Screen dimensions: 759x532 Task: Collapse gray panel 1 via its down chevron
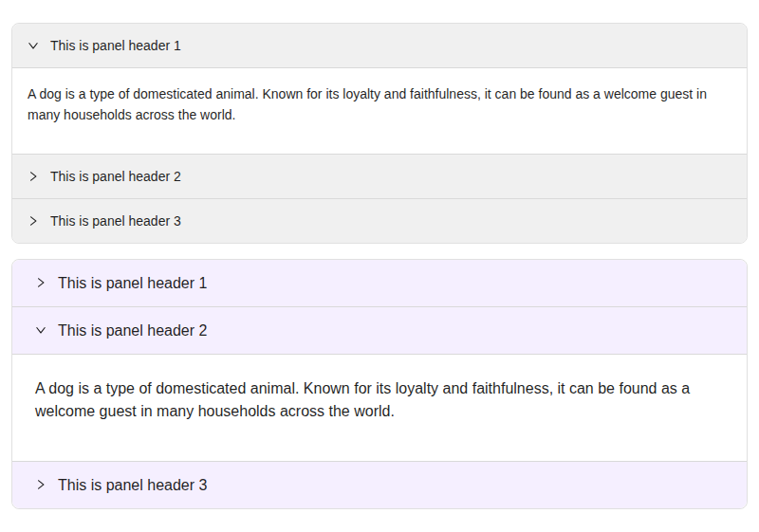pos(33,46)
